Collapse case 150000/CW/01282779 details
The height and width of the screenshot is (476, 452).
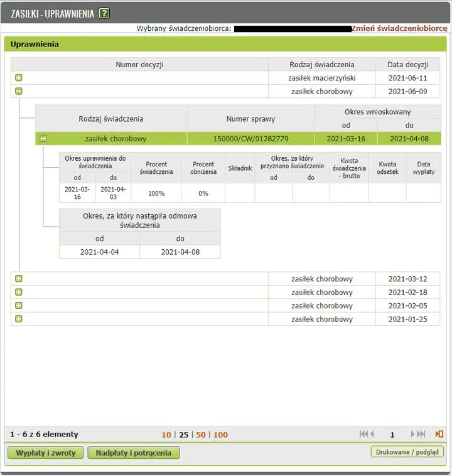pyautogui.click(x=43, y=139)
